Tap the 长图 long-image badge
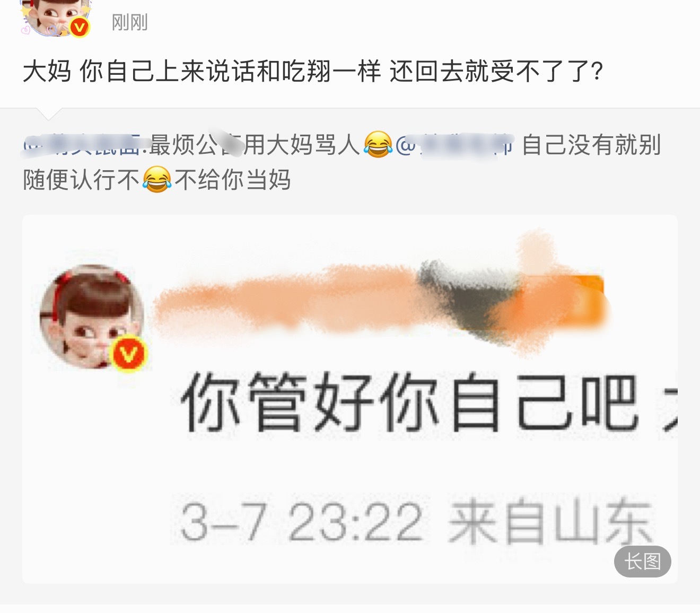The image size is (700, 613). (x=642, y=561)
